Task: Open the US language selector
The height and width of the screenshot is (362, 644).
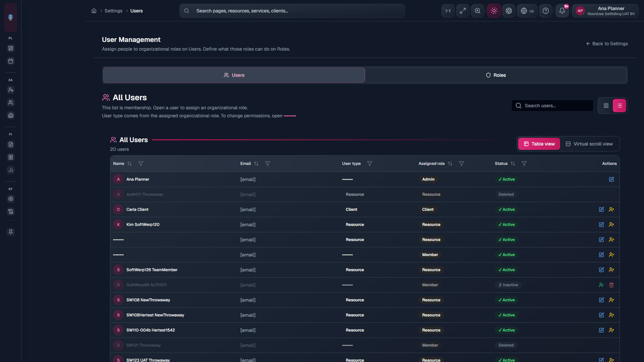Action: 527,11
